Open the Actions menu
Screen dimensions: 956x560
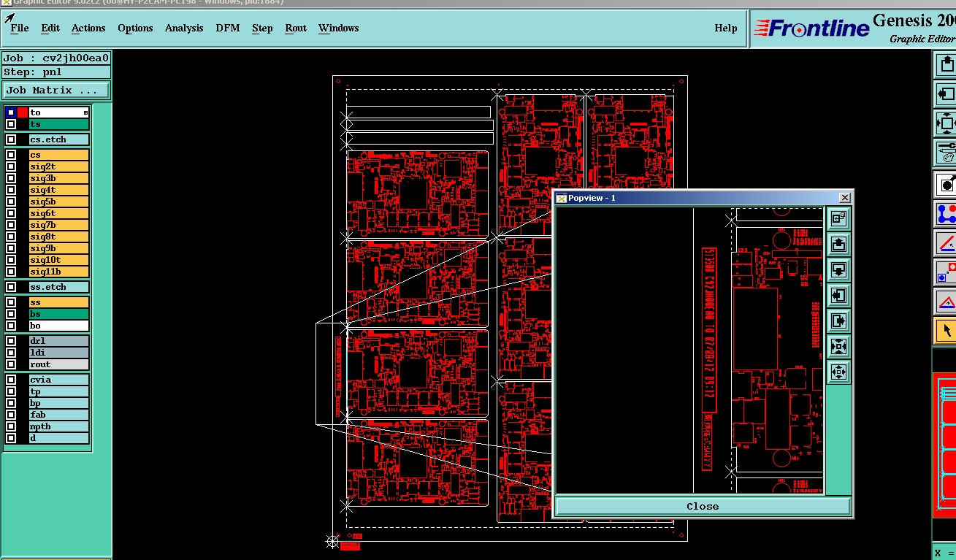point(88,28)
